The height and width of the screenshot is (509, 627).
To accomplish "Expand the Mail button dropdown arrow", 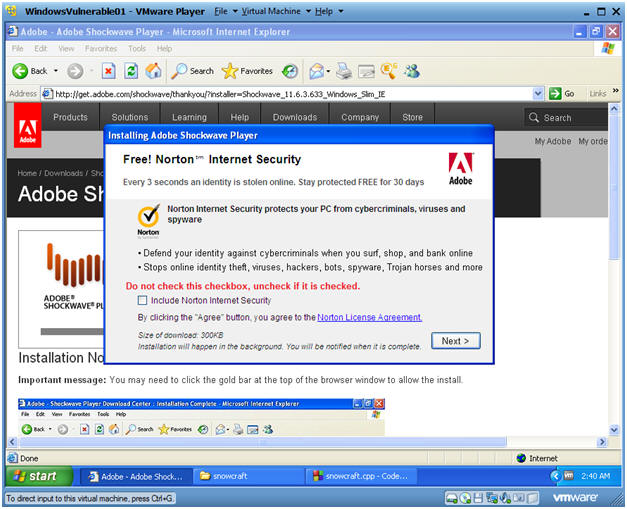I will click(328, 71).
